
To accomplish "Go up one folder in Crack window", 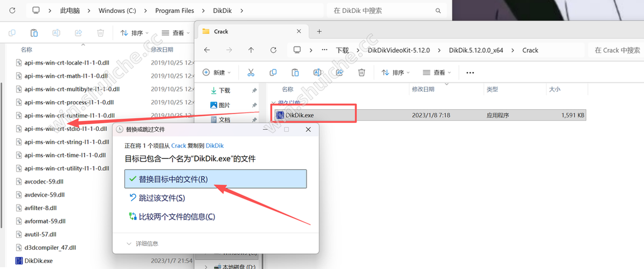I will pyautogui.click(x=251, y=50).
